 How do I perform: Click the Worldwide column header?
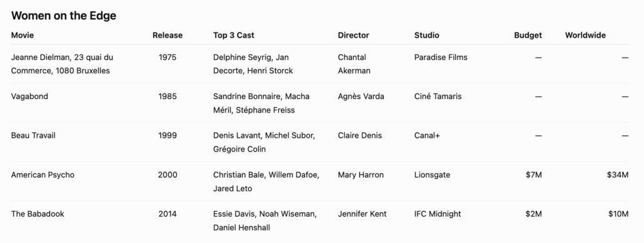pos(585,35)
